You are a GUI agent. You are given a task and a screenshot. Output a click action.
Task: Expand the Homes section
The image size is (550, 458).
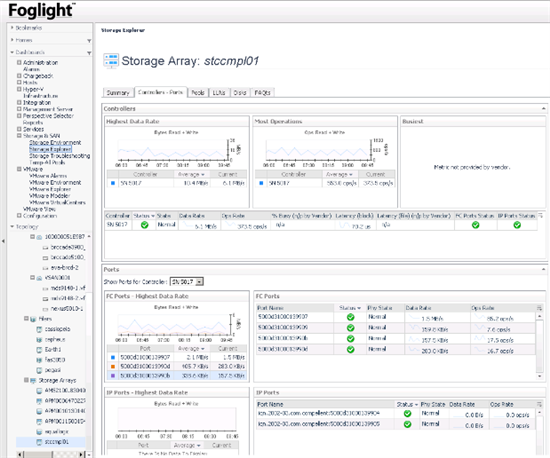tap(12, 40)
